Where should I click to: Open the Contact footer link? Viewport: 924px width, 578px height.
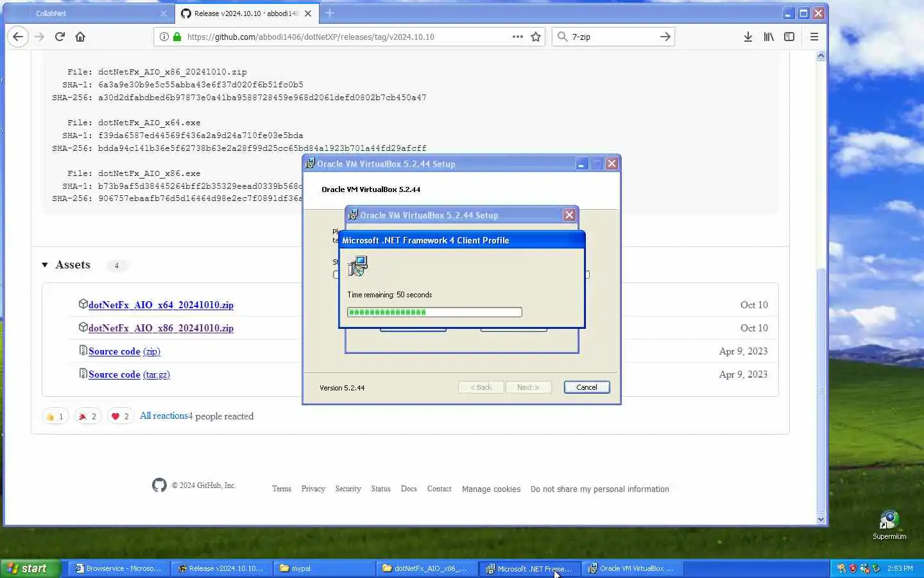[x=440, y=489]
